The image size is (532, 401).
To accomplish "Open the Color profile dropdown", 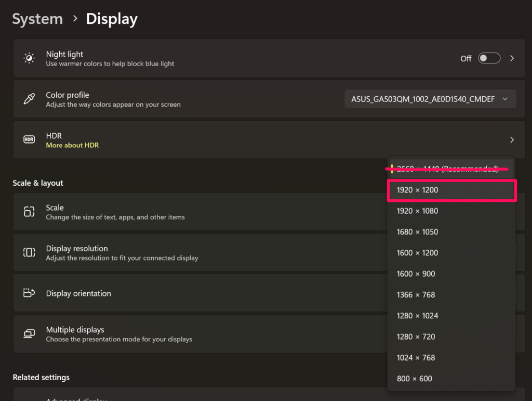I will point(430,99).
